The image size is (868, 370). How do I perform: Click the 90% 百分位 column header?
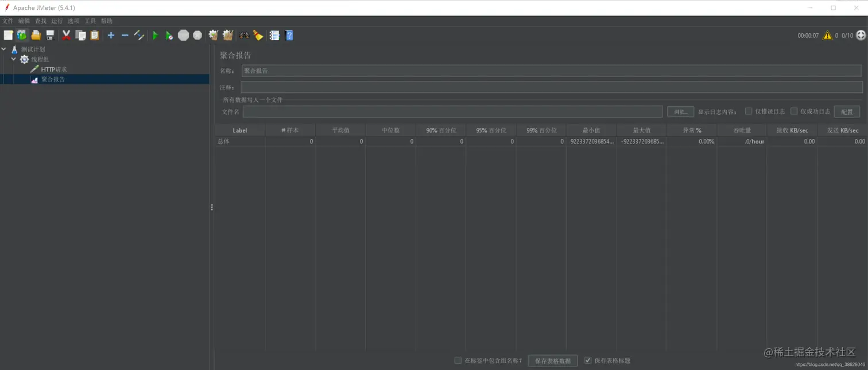[x=441, y=130]
